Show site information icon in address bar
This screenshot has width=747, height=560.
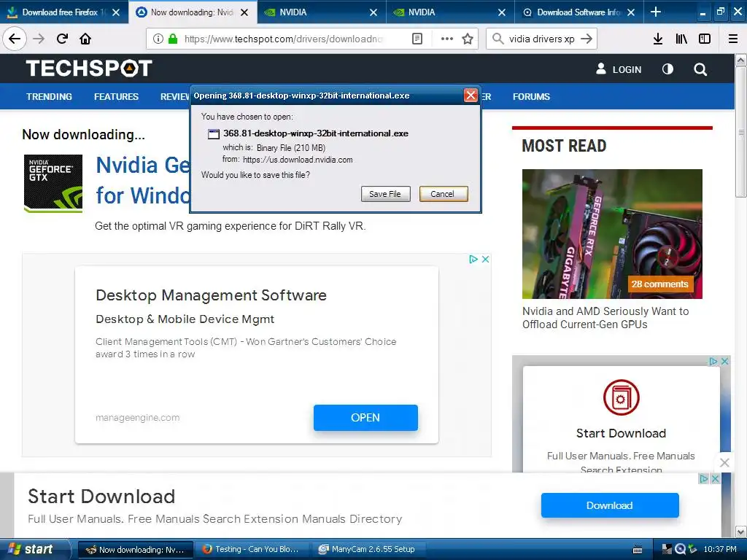[158, 39]
